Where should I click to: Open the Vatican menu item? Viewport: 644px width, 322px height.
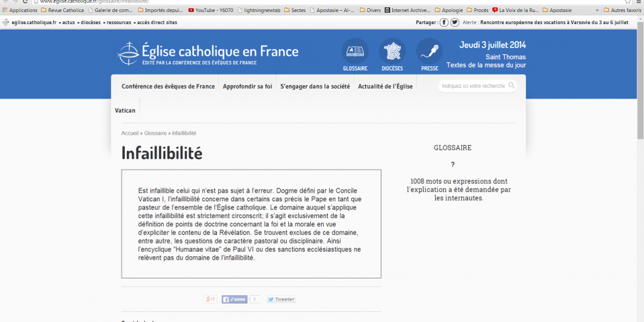click(x=125, y=111)
